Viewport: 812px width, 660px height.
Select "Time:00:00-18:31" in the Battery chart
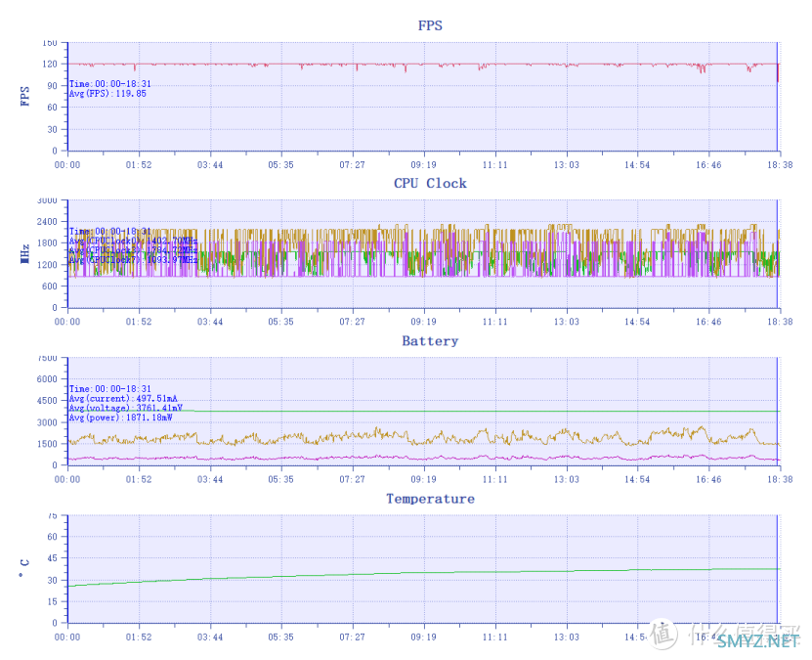click(x=110, y=389)
